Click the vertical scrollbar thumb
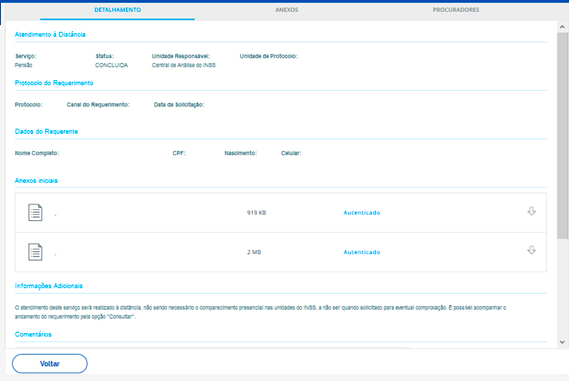Image resolution: width=569 pixels, height=381 pixels. click(562, 136)
